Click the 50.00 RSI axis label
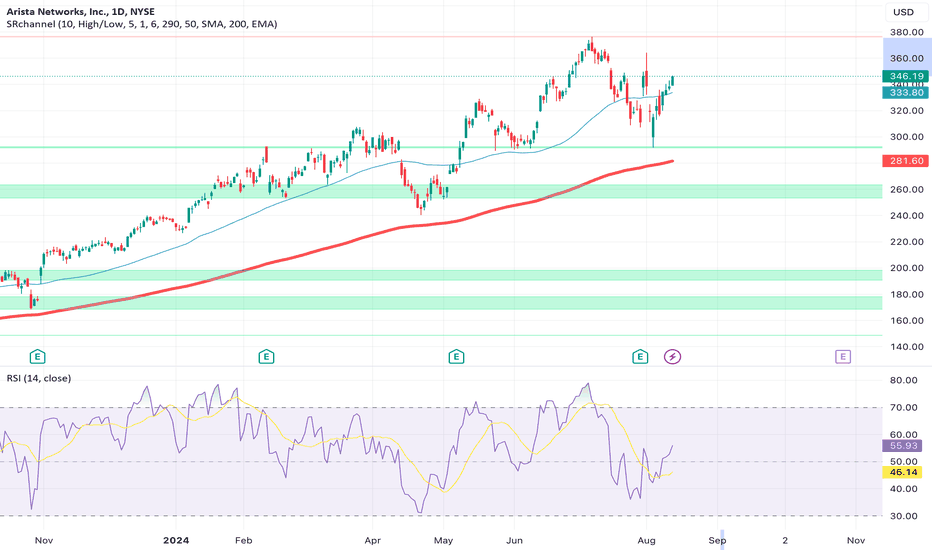 (903, 461)
